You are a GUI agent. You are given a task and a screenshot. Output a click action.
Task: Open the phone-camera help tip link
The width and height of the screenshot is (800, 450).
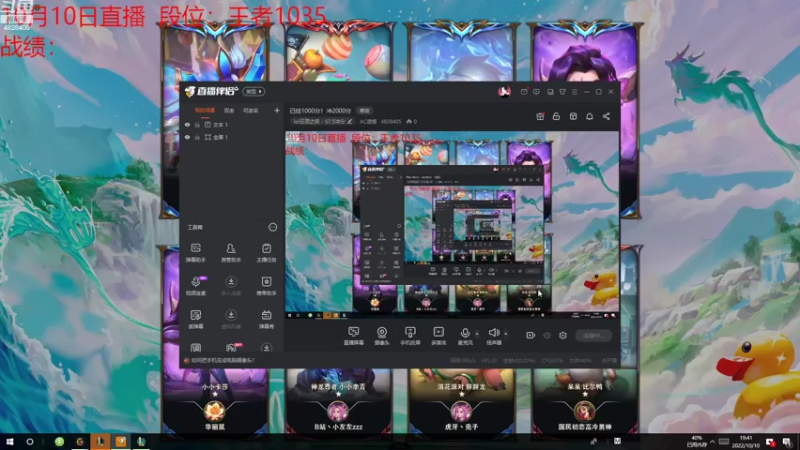pos(222,360)
